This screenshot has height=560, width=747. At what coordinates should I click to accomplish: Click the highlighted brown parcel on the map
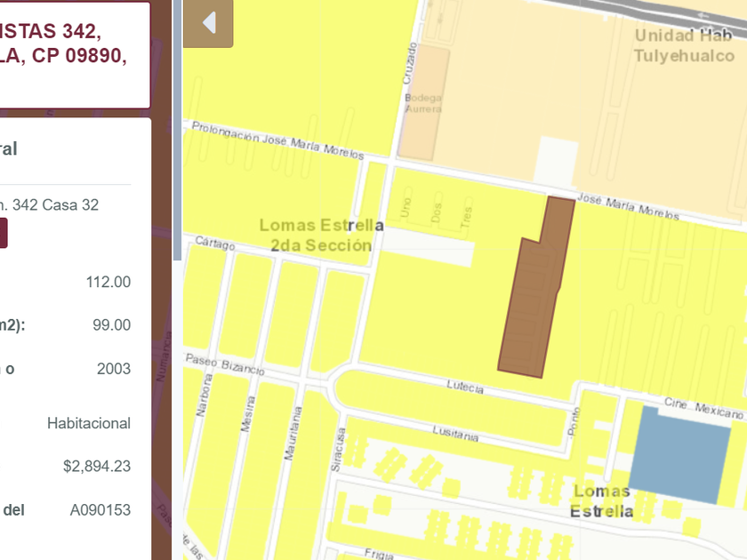534,302
